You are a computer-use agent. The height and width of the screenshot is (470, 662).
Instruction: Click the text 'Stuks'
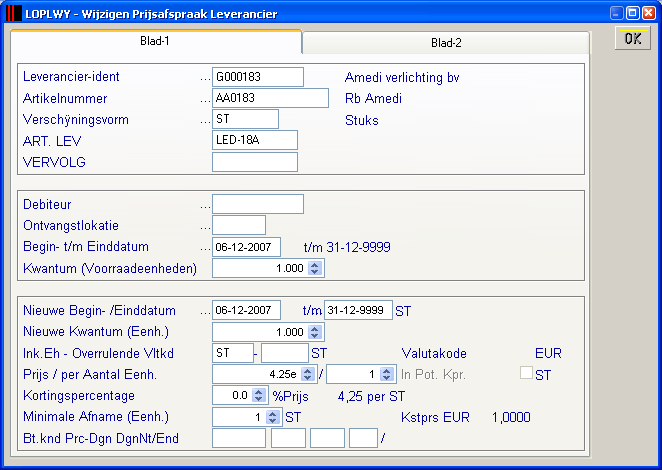pyautogui.click(x=362, y=120)
